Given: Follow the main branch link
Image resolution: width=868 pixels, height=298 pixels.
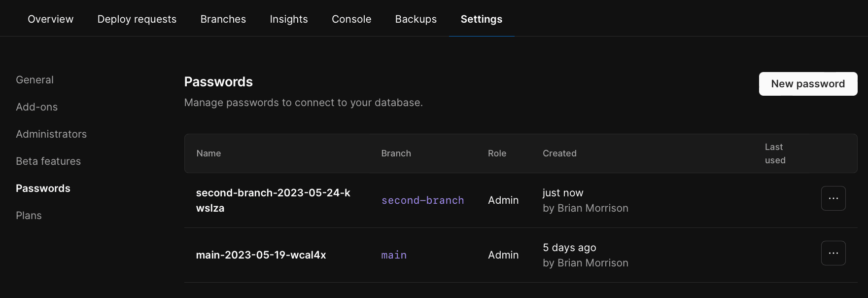Looking at the screenshot, I should pyautogui.click(x=394, y=255).
